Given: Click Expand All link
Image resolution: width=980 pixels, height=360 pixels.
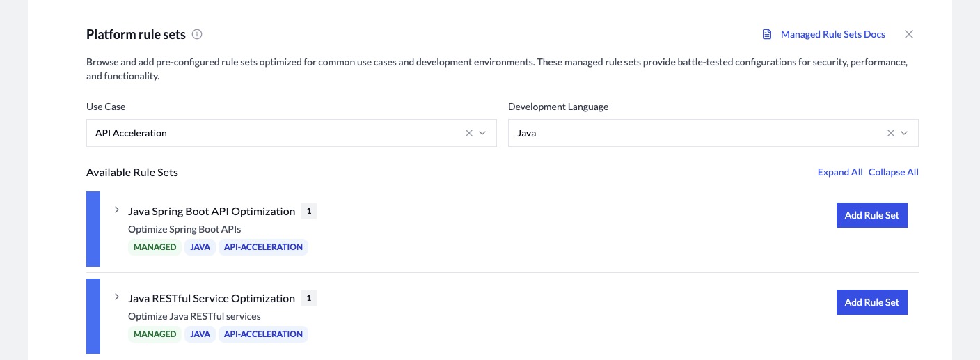Looking at the screenshot, I should (x=840, y=172).
